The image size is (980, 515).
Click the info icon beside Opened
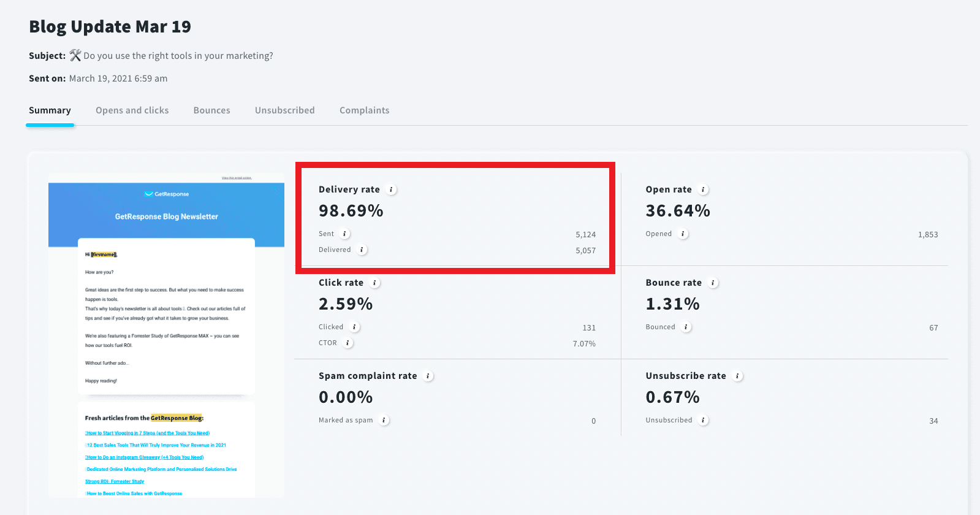(683, 234)
